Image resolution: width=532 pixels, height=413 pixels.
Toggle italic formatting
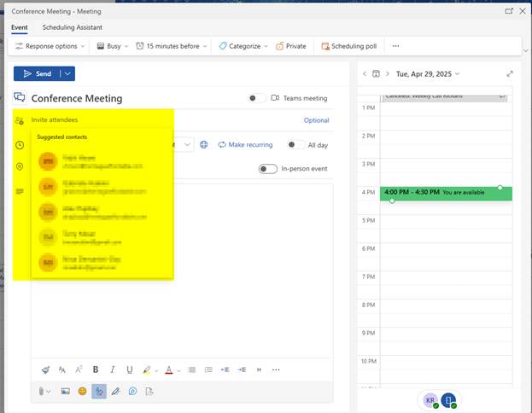113,369
